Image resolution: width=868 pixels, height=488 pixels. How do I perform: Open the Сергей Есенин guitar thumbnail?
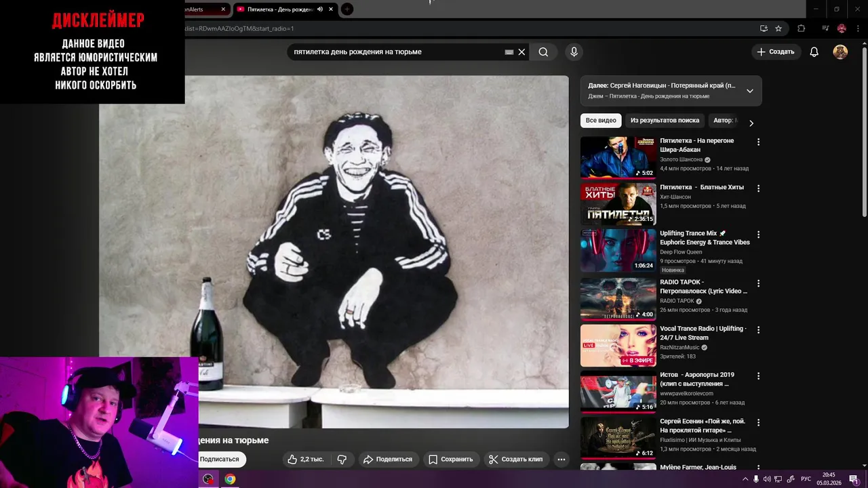[618, 438]
